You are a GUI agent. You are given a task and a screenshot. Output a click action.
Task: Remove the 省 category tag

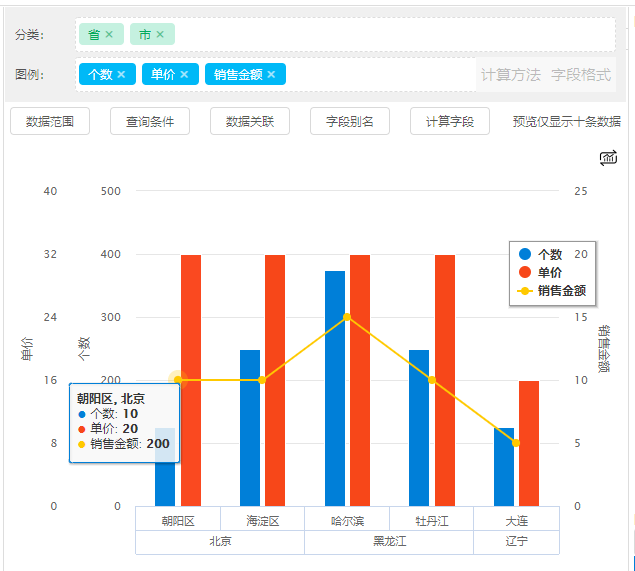pos(109,35)
